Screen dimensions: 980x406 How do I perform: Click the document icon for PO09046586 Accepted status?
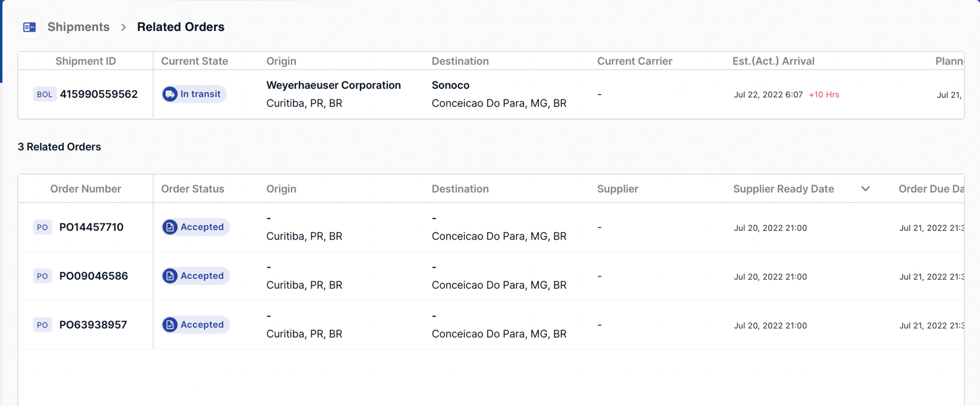click(x=170, y=276)
